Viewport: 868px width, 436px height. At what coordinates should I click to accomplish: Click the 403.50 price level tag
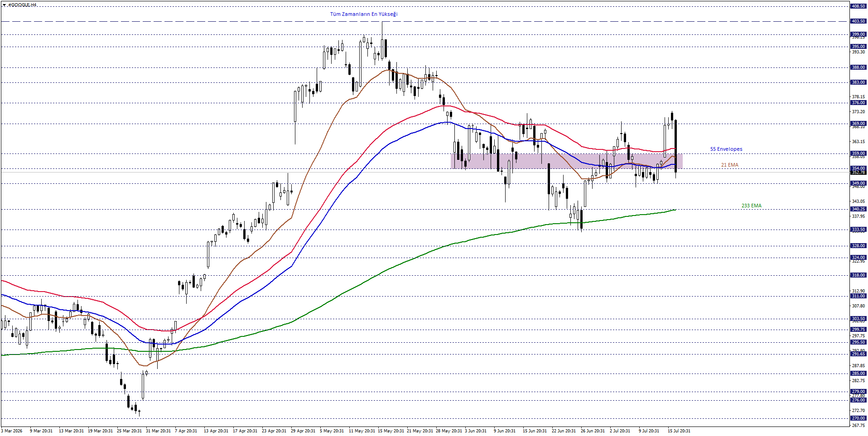858,21
